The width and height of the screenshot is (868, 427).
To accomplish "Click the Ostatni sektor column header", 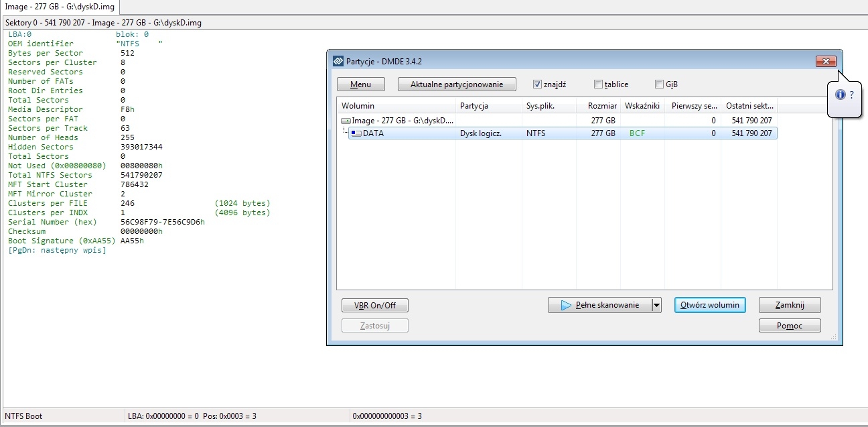I will pyautogui.click(x=749, y=106).
